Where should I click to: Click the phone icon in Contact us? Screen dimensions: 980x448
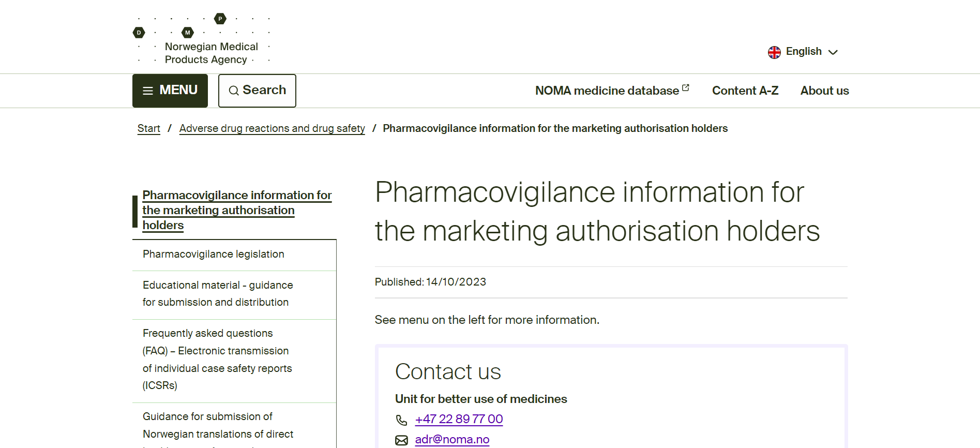tap(401, 420)
